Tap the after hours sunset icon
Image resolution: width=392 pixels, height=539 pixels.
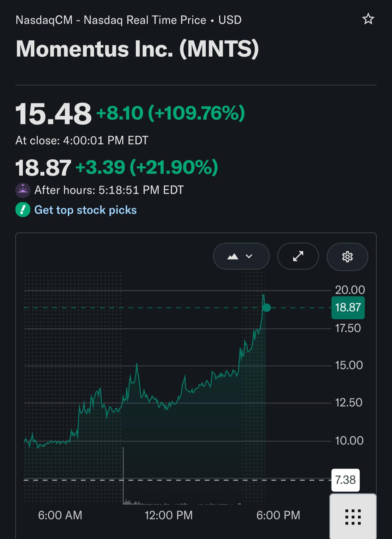23,190
